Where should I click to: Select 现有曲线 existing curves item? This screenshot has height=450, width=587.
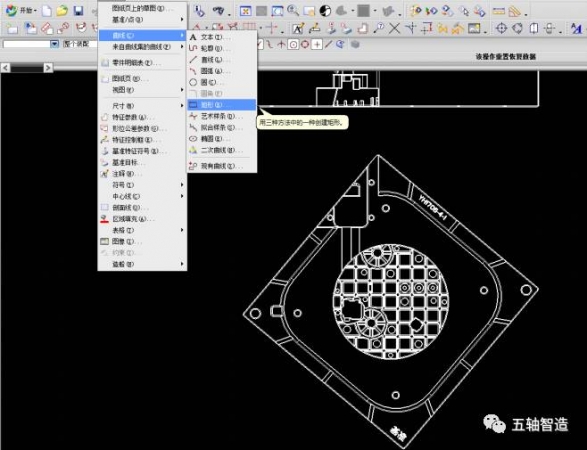pos(222,166)
